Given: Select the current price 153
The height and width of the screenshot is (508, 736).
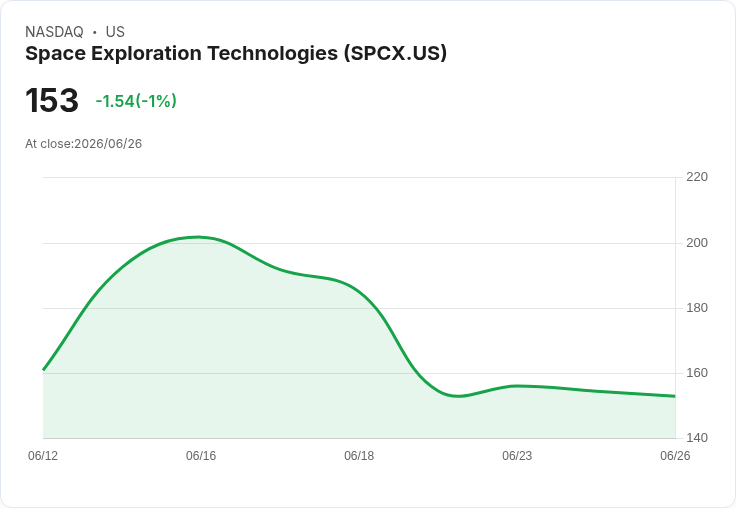Looking at the screenshot, I should [52, 100].
